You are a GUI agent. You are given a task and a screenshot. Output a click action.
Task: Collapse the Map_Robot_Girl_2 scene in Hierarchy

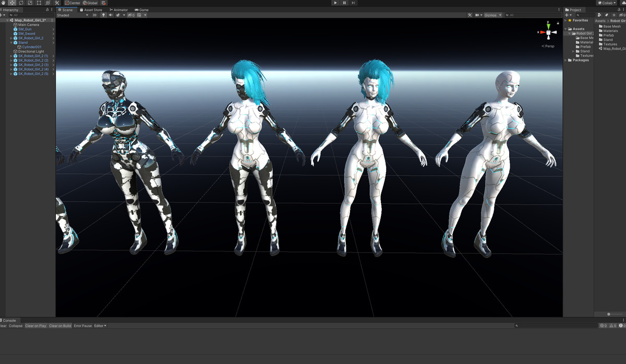coord(7,20)
